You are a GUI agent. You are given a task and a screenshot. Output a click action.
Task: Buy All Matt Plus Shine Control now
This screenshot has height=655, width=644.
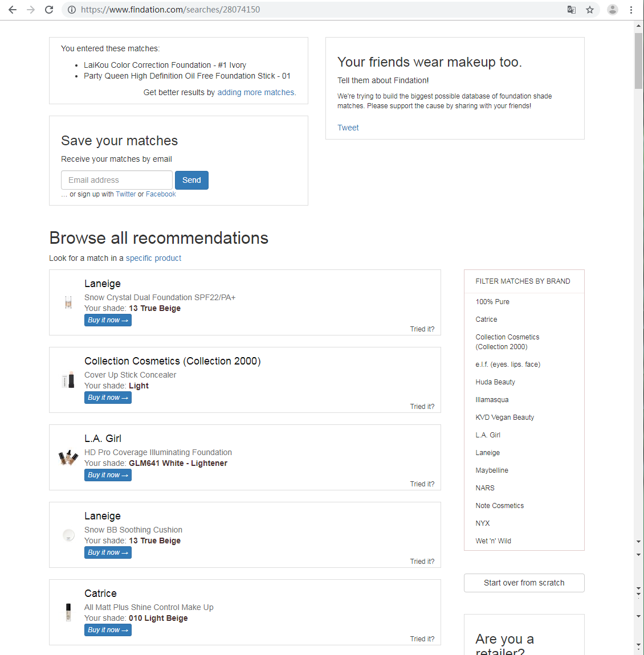[x=108, y=630]
